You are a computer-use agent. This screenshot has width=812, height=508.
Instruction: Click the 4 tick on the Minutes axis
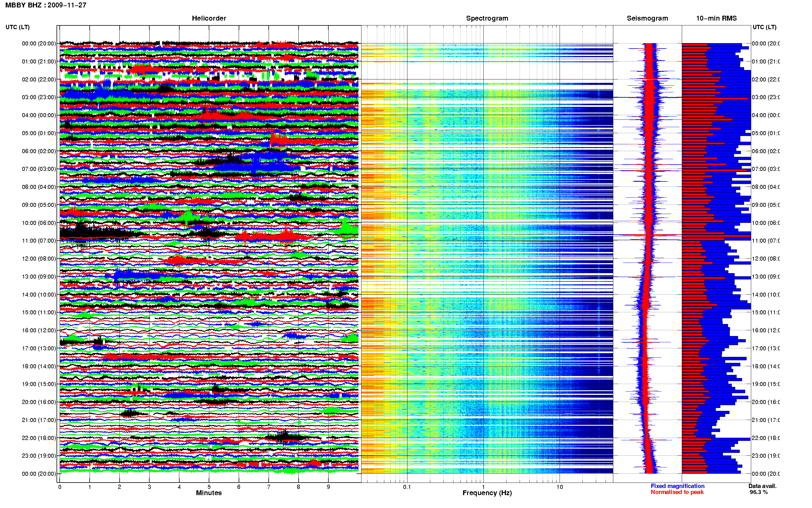coord(179,487)
